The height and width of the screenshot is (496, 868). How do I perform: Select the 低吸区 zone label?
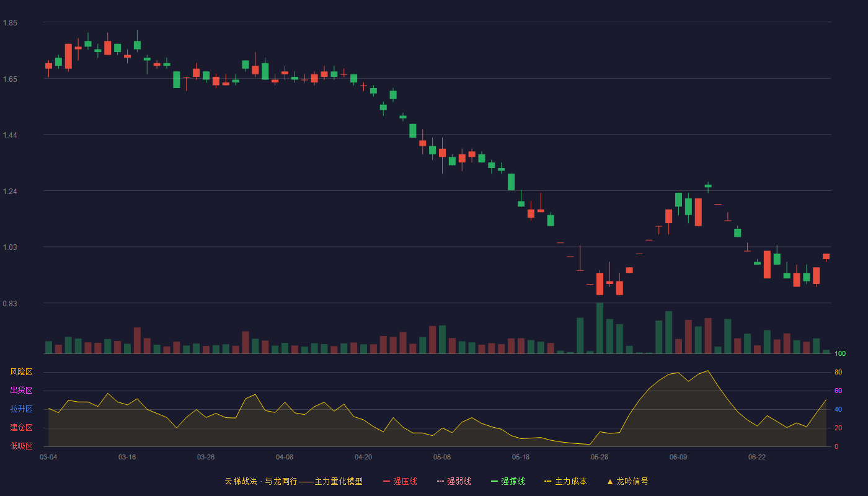(x=22, y=446)
